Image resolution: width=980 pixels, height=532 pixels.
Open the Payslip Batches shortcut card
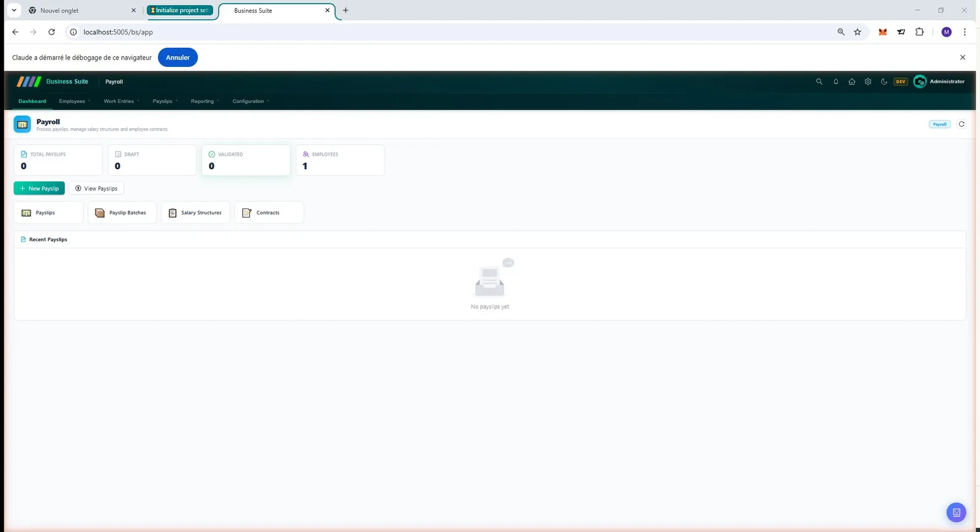point(122,213)
